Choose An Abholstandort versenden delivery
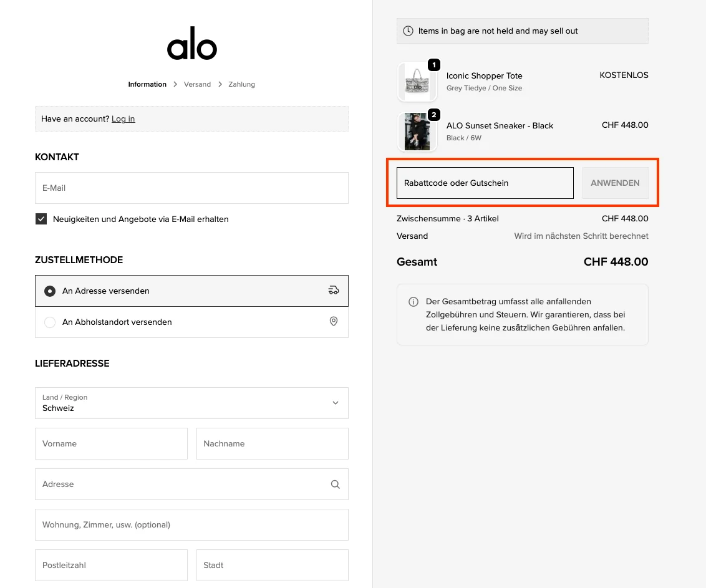Viewport: 706px width, 588px height. click(x=50, y=322)
